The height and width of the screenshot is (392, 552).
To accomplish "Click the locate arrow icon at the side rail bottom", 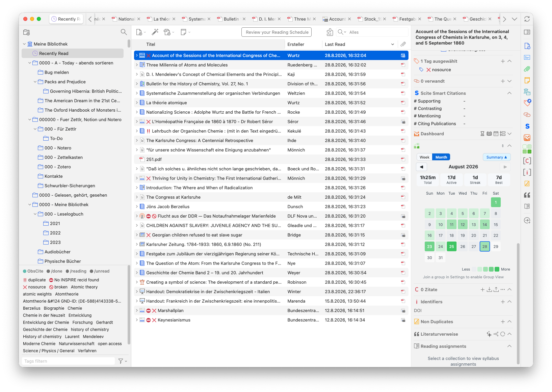I will 527,220.
